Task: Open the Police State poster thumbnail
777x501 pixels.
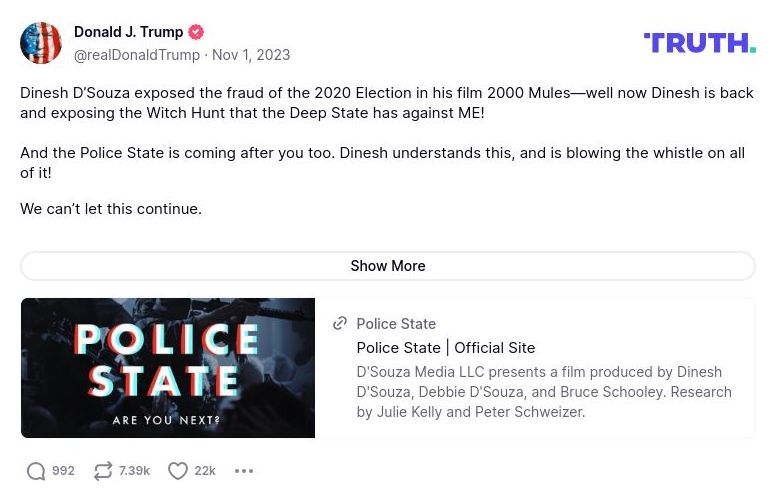Action: pos(168,368)
